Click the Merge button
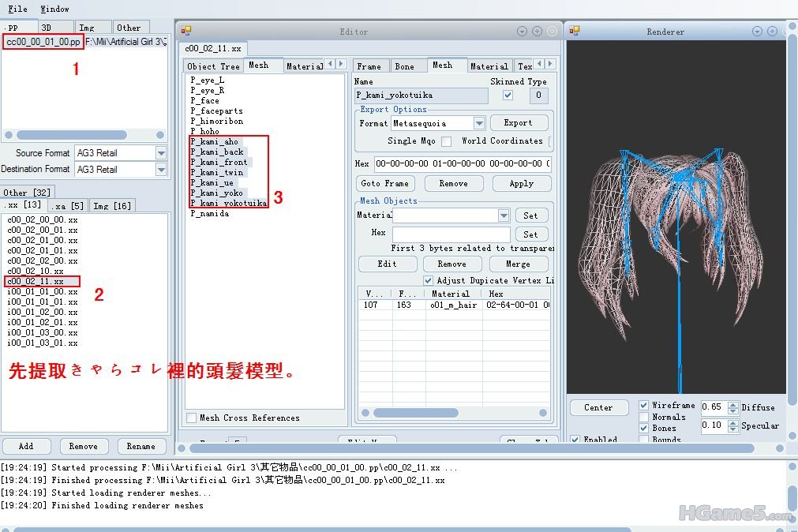 click(x=519, y=264)
